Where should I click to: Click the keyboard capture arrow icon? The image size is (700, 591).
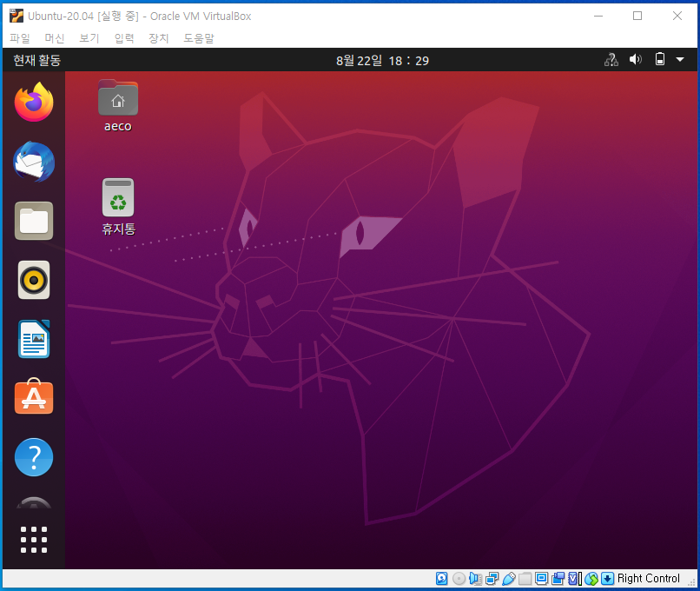click(607, 579)
